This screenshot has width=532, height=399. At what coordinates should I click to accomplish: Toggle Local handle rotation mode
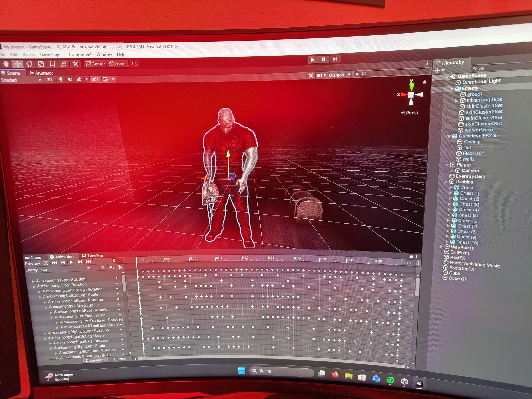pos(117,64)
